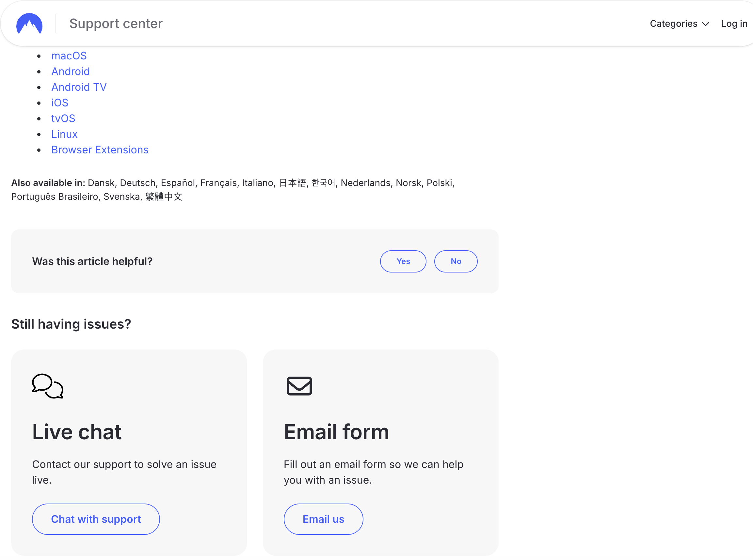Click the live chat speech bubbles icon
Screen dimensions: 753x560
click(47, 386)
